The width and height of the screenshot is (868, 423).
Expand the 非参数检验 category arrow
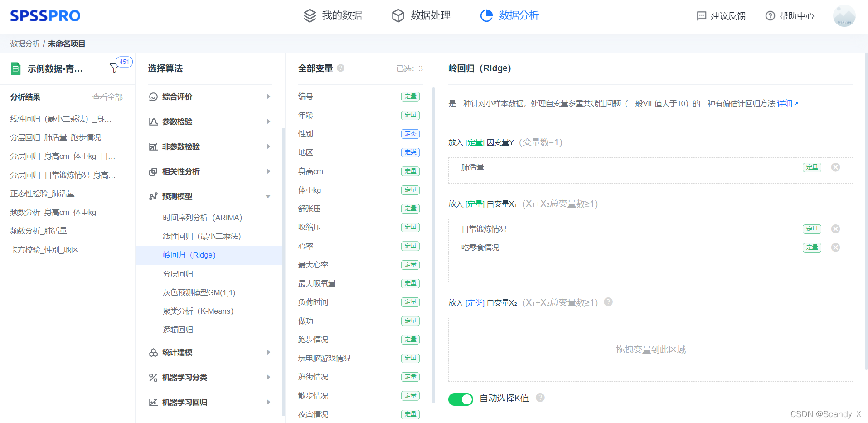point(268,146)
